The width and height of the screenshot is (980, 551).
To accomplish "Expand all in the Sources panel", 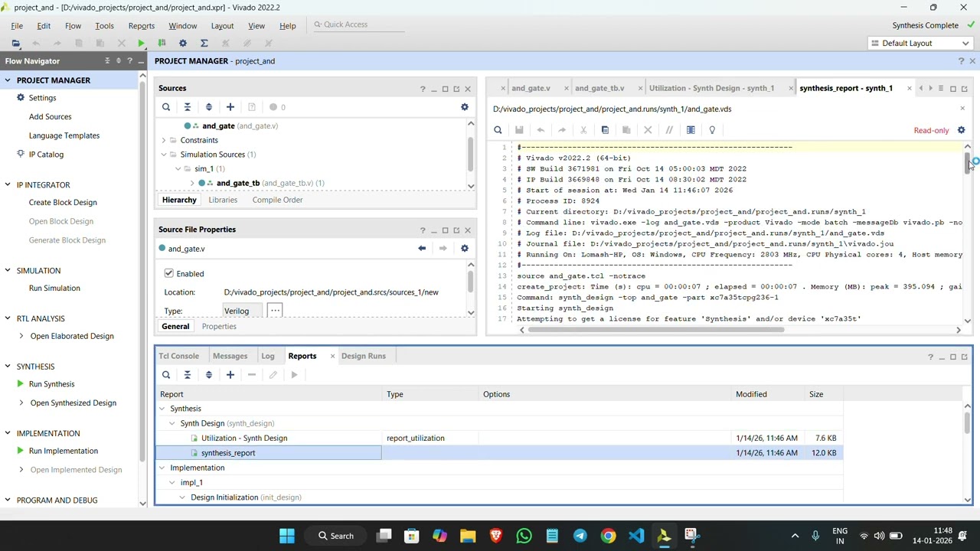I will pos(209,107).
